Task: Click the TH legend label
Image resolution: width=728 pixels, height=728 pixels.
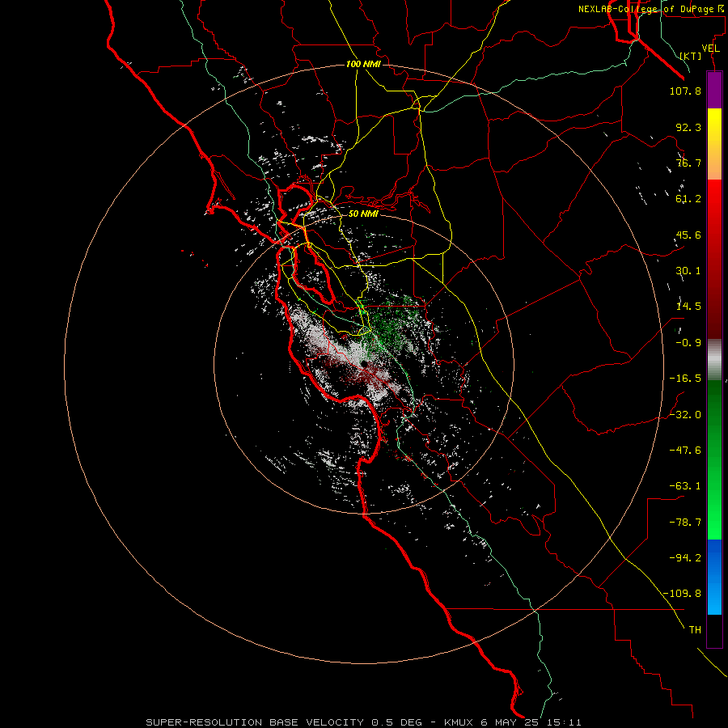Action: tap(695, 630)
